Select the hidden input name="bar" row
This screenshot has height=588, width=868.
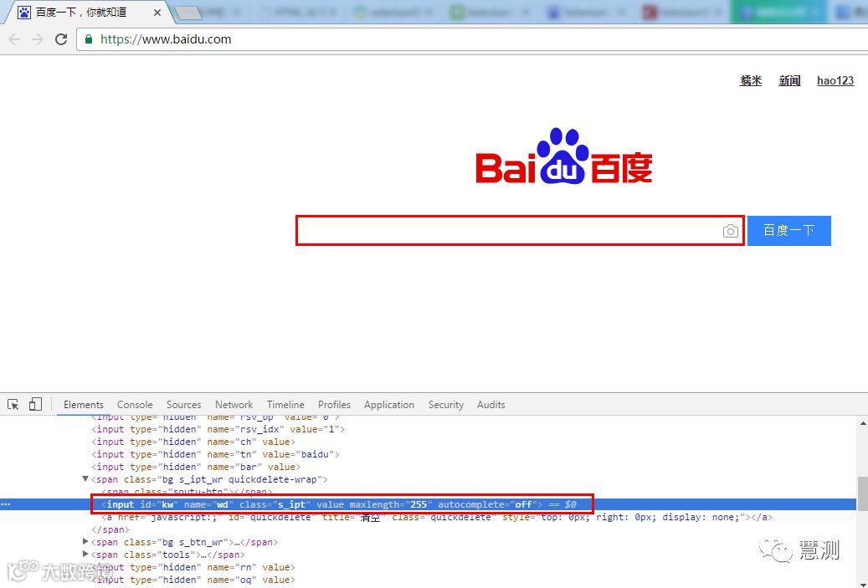click(196, 467)
